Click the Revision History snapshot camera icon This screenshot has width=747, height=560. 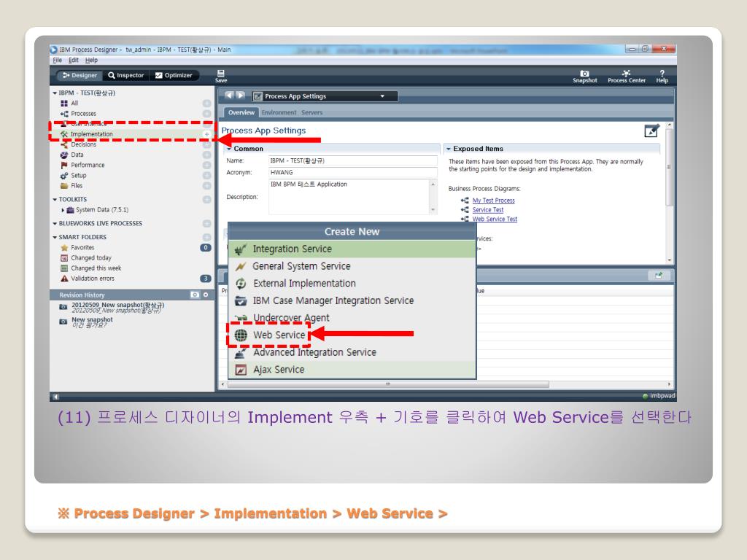(x=194, y=295)
